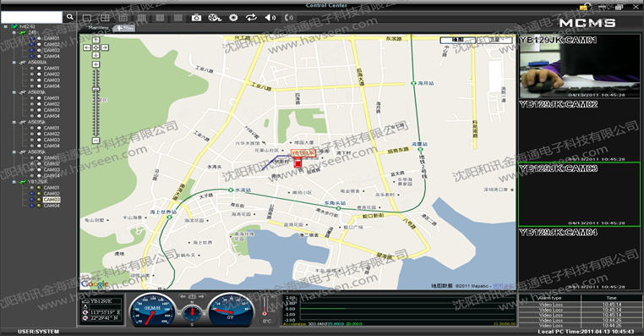Select the four-split view layout
644x336 pixels.
tap(105, 18)
